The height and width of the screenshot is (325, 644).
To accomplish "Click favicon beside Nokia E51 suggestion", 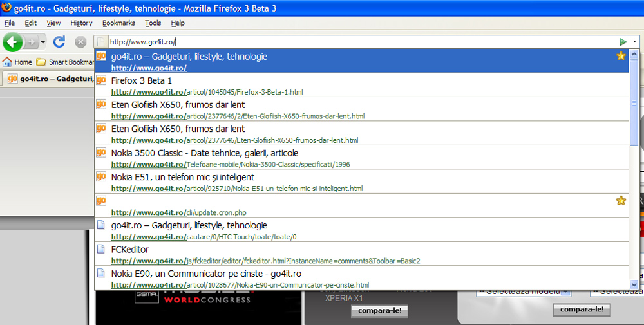I will pyautogui.click(x=101, y=176).
